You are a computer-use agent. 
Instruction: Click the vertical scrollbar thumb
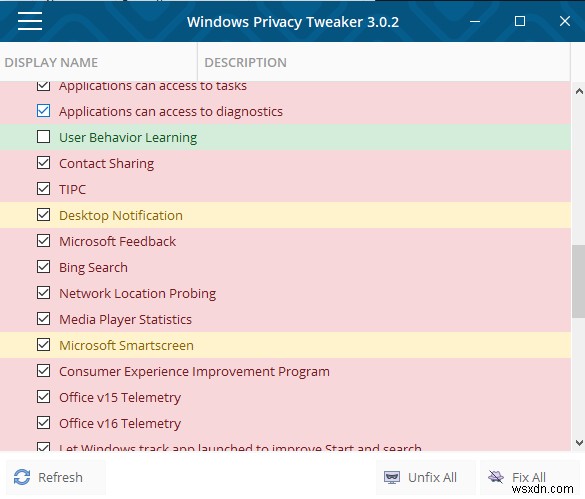coord(578,281)
